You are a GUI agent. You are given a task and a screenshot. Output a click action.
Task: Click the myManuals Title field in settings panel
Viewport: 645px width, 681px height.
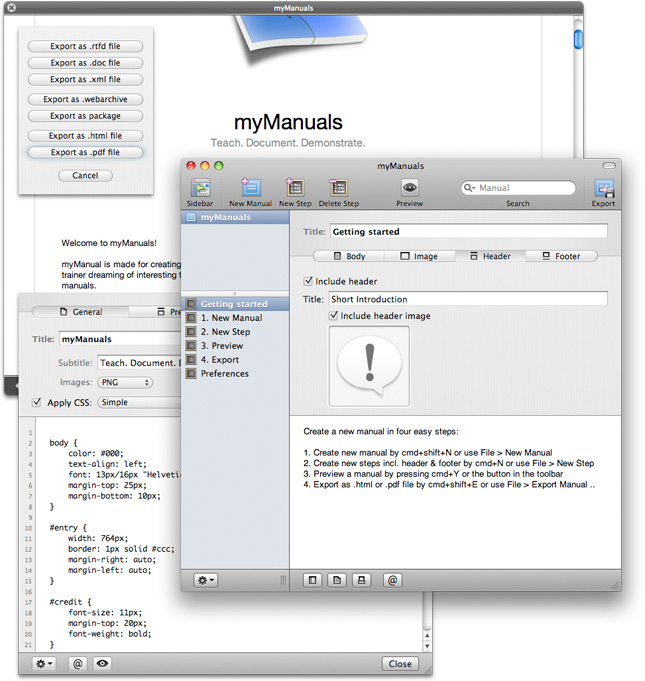point(120,339)
